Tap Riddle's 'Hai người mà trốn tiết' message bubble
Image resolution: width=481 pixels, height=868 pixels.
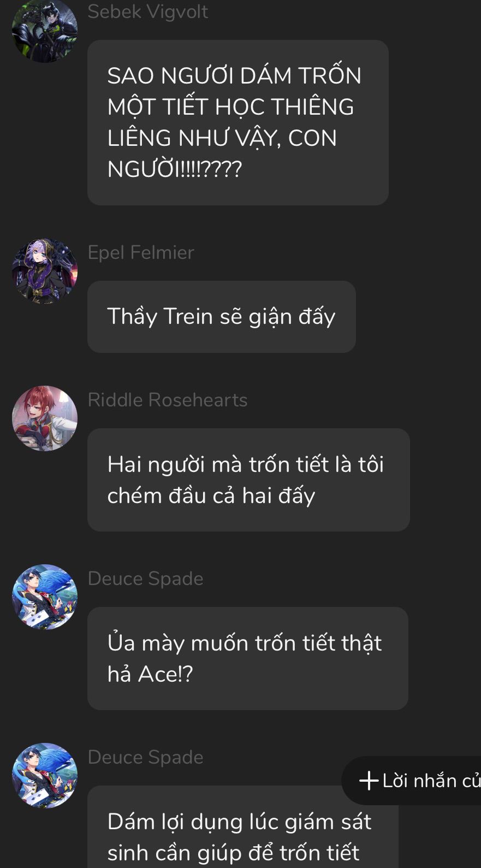click(248, 480)
